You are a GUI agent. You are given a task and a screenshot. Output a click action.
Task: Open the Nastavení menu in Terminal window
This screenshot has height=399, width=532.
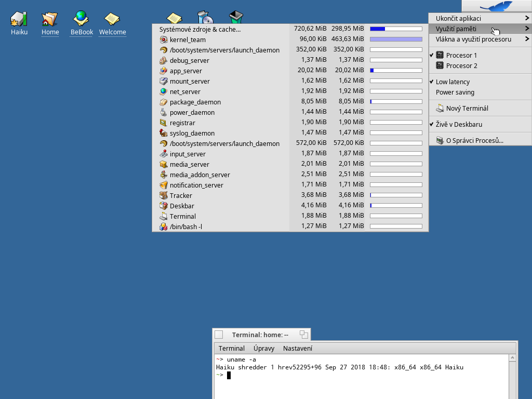298,349
